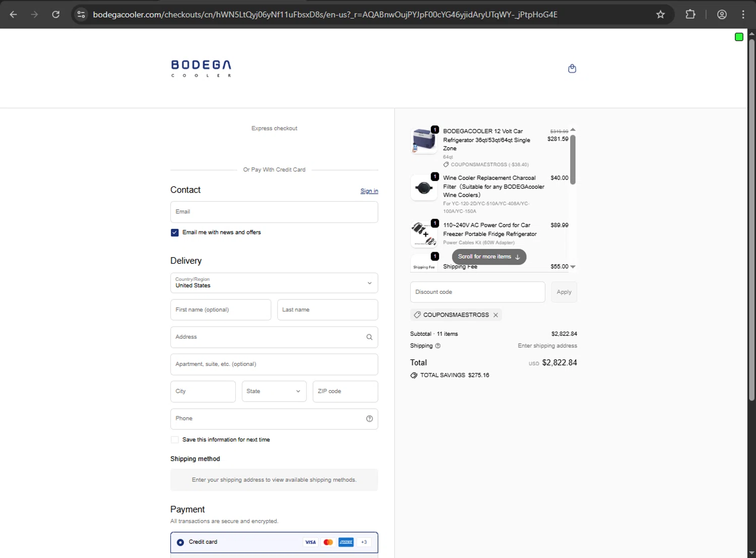756x558 pixels.
Task: Click the $281.59 refrigerator price
Action: (558, 139)
